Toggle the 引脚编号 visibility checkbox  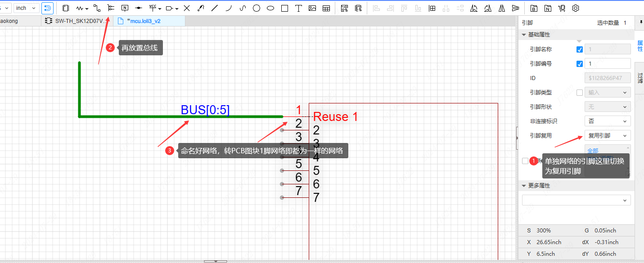(x=580, y=64)
